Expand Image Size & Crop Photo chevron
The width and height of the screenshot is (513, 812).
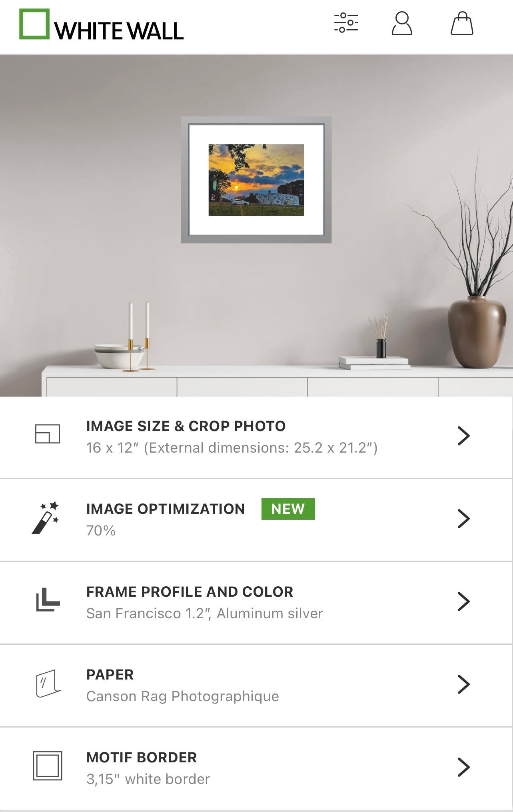tap(463, 436)
